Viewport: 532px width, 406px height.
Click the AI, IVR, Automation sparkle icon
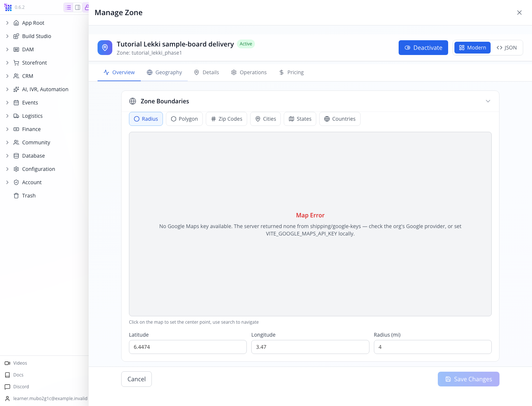point(16,89)
